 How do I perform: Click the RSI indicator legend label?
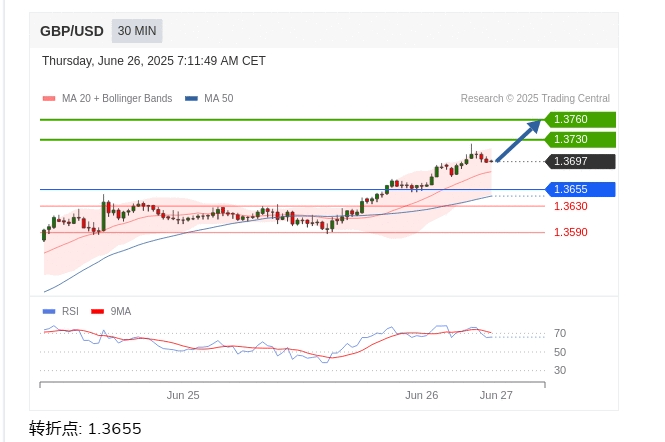[70, 311]
